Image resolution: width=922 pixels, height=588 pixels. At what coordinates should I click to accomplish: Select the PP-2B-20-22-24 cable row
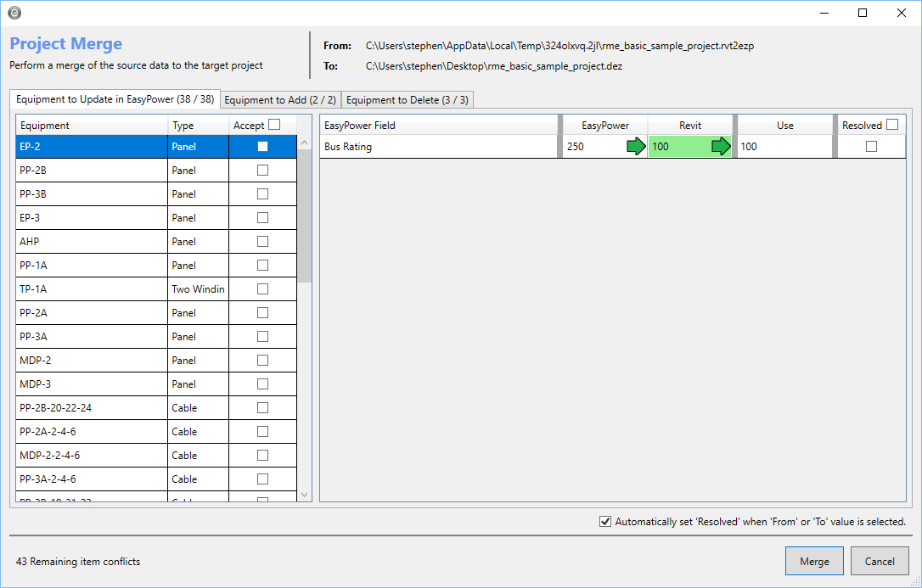click(x=92, y=408)
